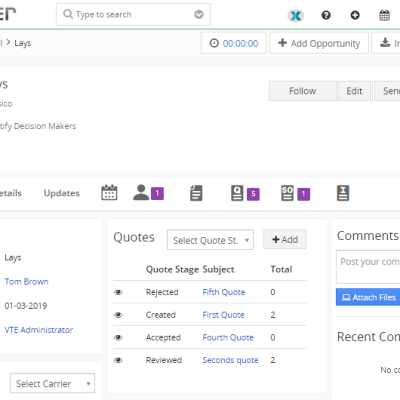Click the search magnifier icon

(x=68, y=14)
